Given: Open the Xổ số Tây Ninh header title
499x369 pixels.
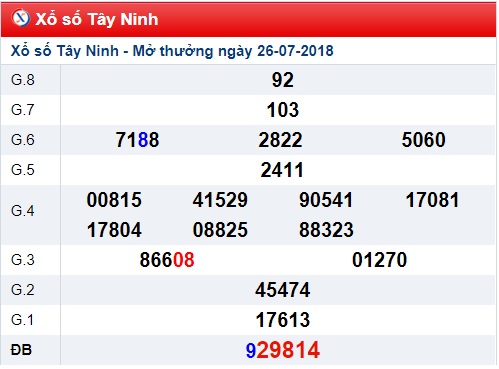Looking at the screenshot, I should click(97, 19).
